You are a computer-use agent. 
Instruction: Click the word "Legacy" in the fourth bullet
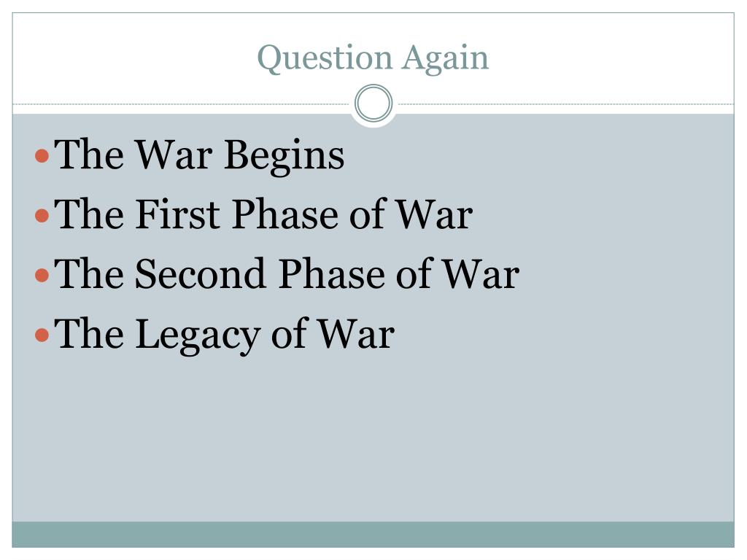click(198, 336)
